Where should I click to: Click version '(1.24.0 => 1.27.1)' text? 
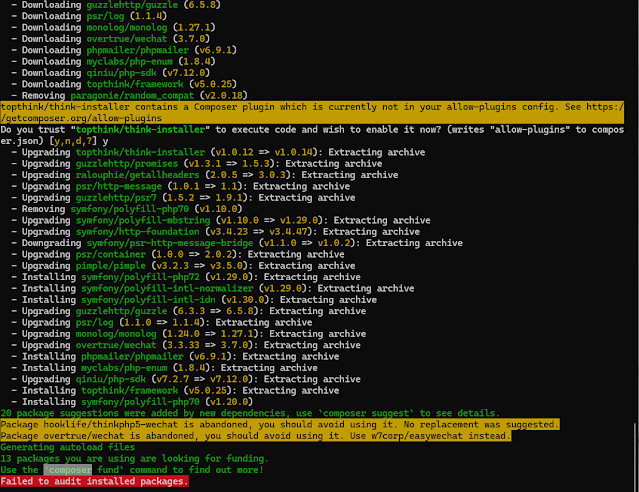(210, 334)
